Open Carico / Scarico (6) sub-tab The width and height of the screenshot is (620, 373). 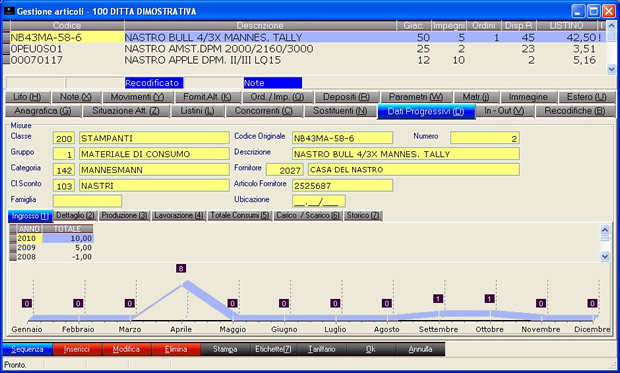[x=308, y=216]
